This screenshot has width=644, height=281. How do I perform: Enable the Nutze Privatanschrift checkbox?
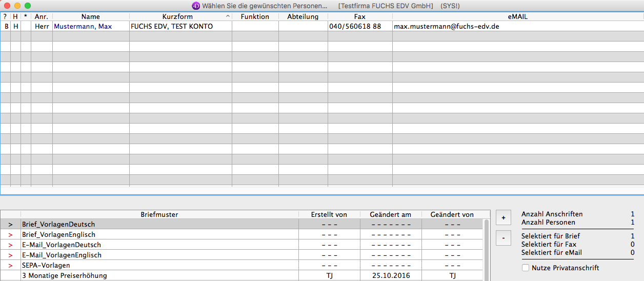point(526,268)
